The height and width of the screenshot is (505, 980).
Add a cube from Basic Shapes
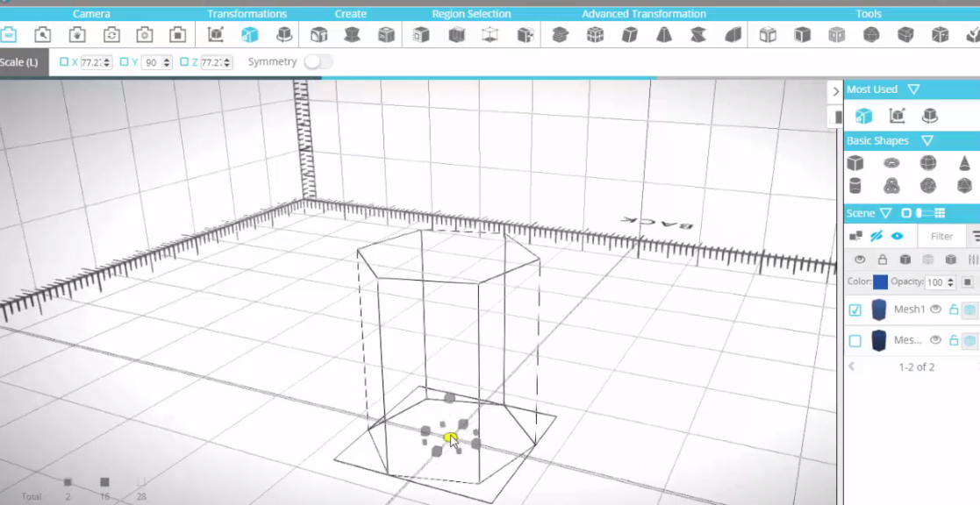[x=855, y=164]
